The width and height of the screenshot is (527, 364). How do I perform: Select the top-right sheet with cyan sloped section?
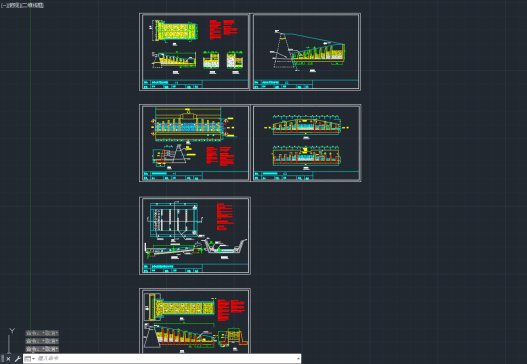tap(306, 52)
